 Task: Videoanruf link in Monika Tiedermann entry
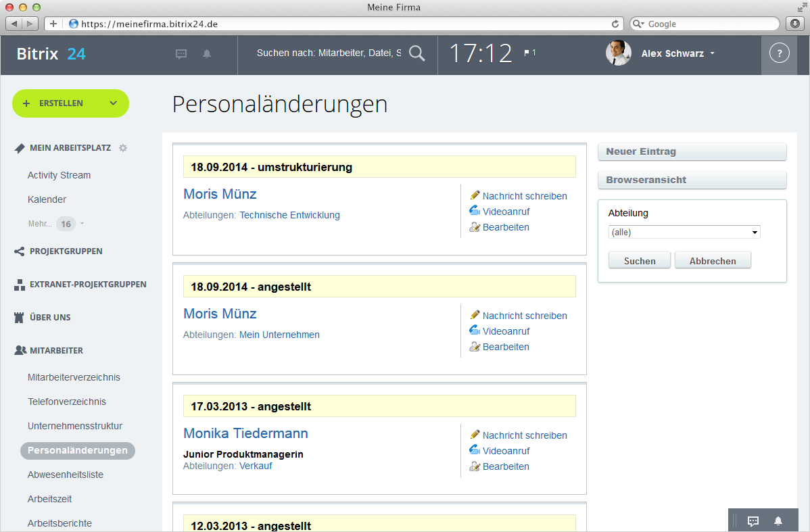click(506, 451)
